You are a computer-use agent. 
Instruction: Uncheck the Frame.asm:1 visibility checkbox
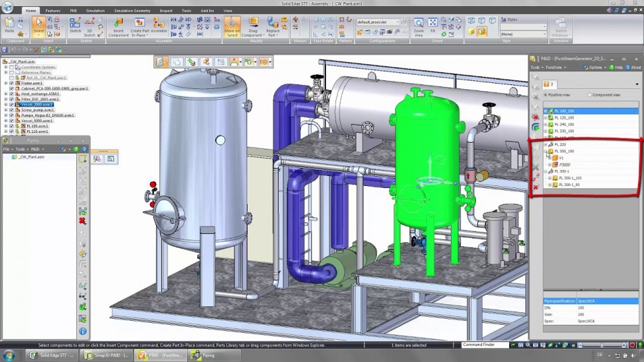click(x=11, y=83)
